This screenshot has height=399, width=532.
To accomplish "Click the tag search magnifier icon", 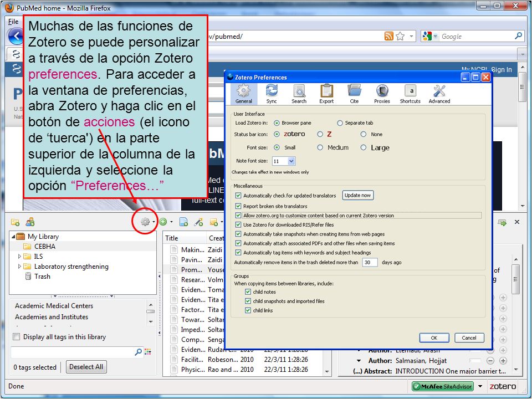I will (139, 352).
